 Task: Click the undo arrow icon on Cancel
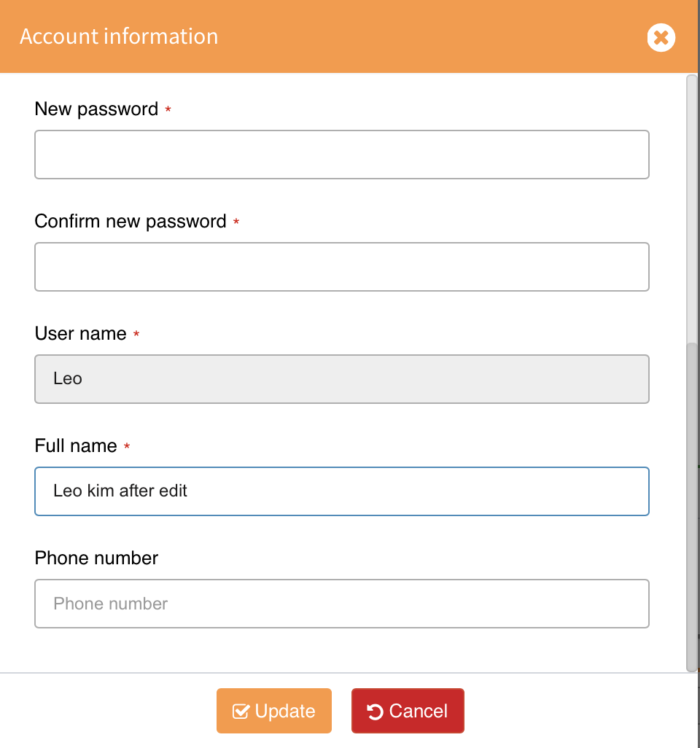tap(376, 712)
